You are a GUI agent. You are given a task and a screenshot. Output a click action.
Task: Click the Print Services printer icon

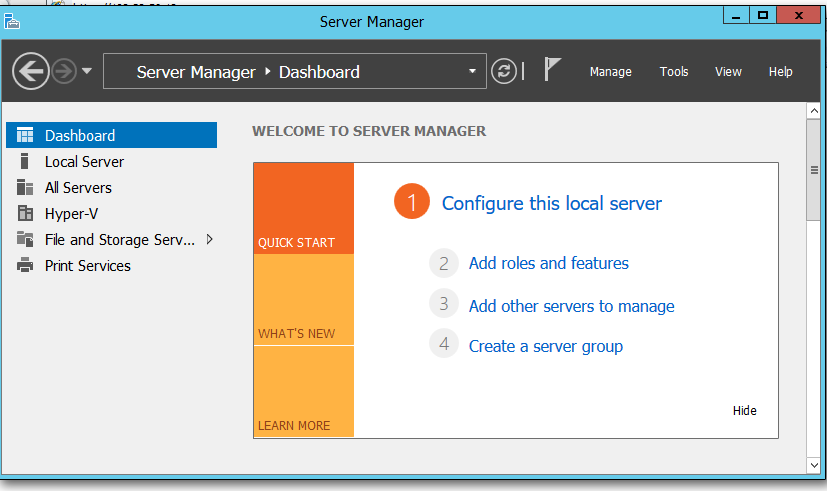pos(25,265)
